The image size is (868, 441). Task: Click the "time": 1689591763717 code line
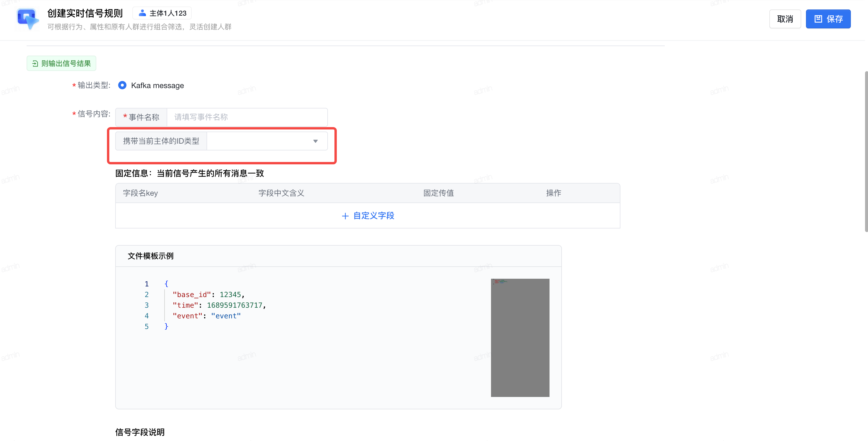click(219, 305)
